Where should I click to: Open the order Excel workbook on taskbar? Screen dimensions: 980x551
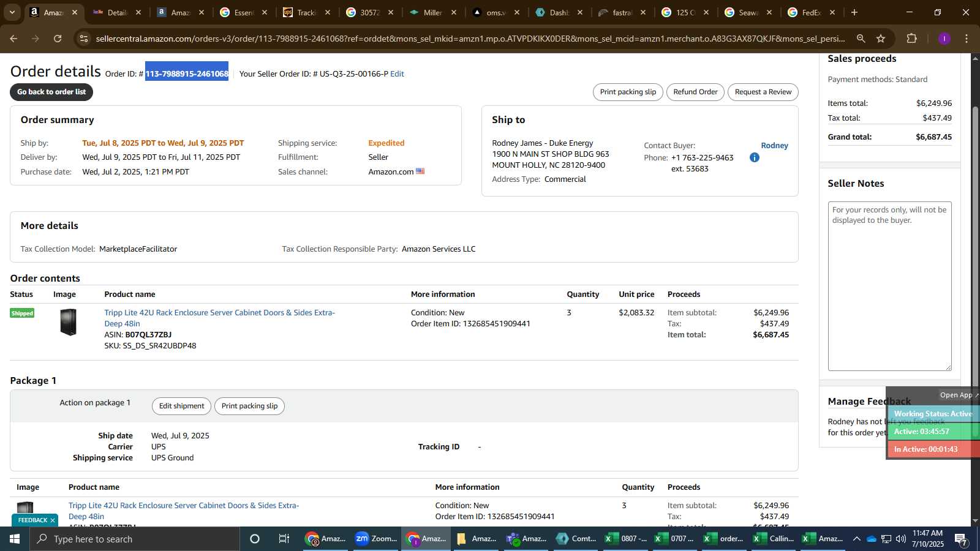[724, 539]
